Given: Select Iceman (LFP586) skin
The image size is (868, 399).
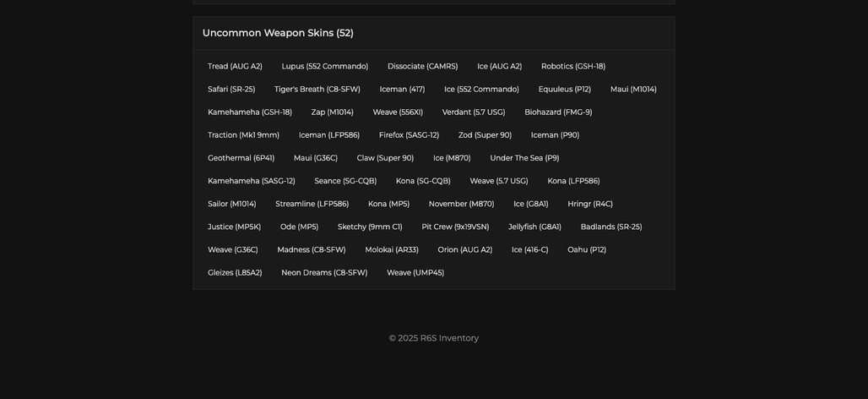Looking at the screenshot, I should pyautogui.click(x=328, y=135).
